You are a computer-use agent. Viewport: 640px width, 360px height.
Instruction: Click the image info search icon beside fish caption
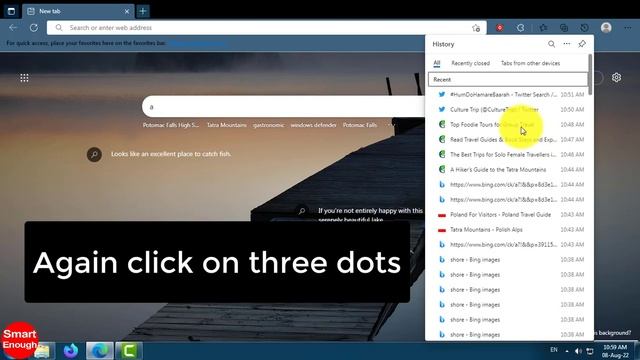coord(94,154)
